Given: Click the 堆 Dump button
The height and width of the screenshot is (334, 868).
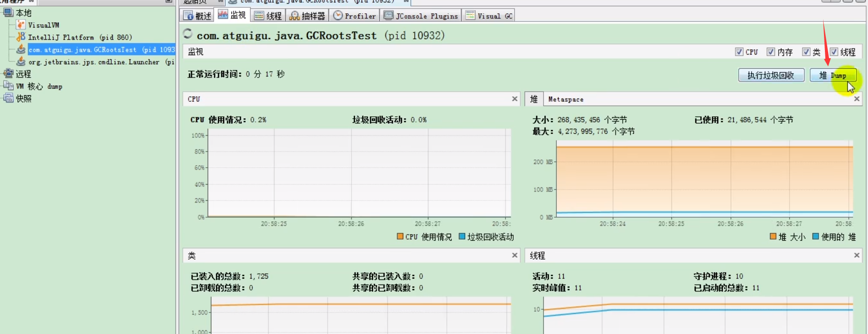Looking at the screenshot, I should tap(833, 75).
